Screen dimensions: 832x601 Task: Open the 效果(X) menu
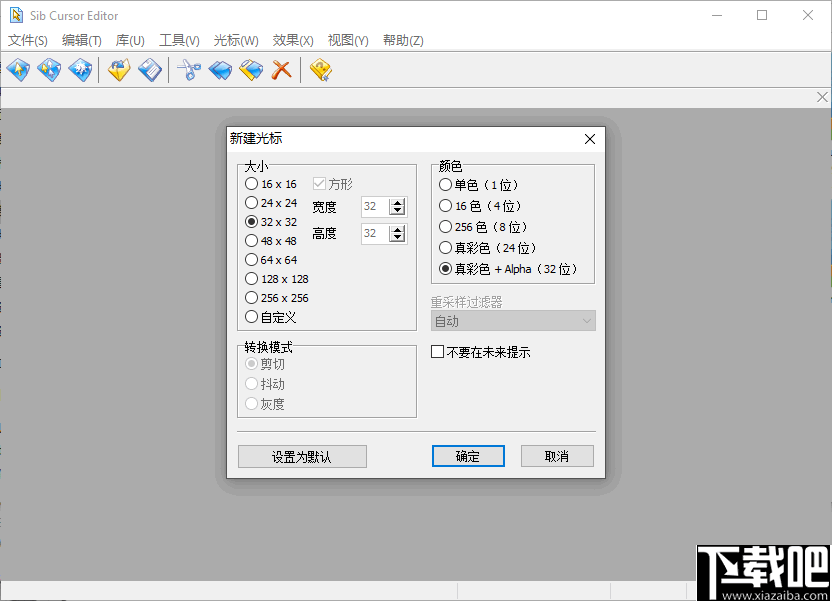292,40
